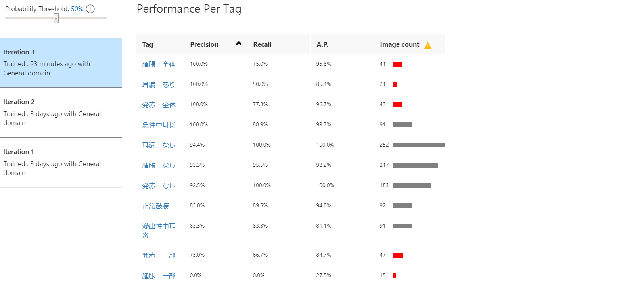This screenshot has width=644, height=287.
Task: Open the 発赤：全体 tag link
Action: point(159,105)
